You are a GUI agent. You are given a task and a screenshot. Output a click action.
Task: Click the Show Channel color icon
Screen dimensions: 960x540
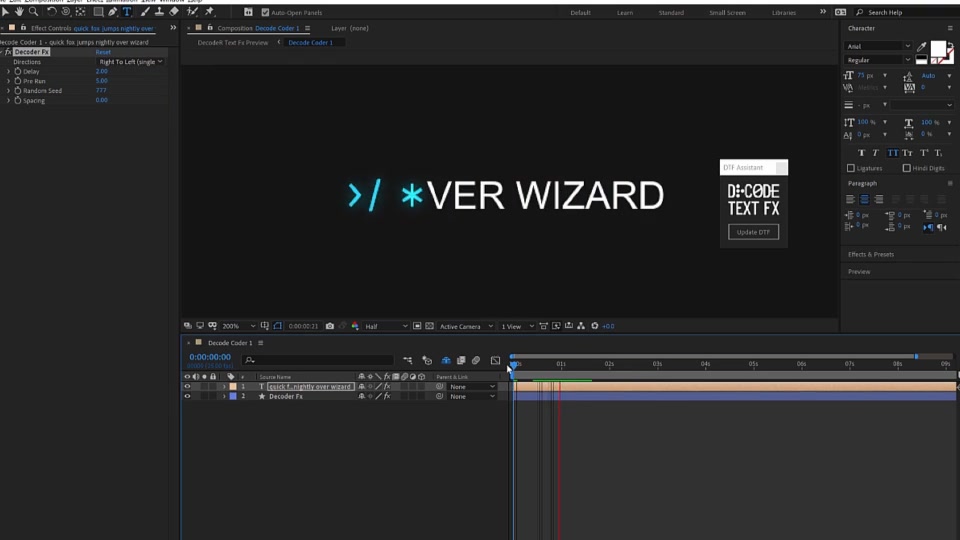point(355,326)
